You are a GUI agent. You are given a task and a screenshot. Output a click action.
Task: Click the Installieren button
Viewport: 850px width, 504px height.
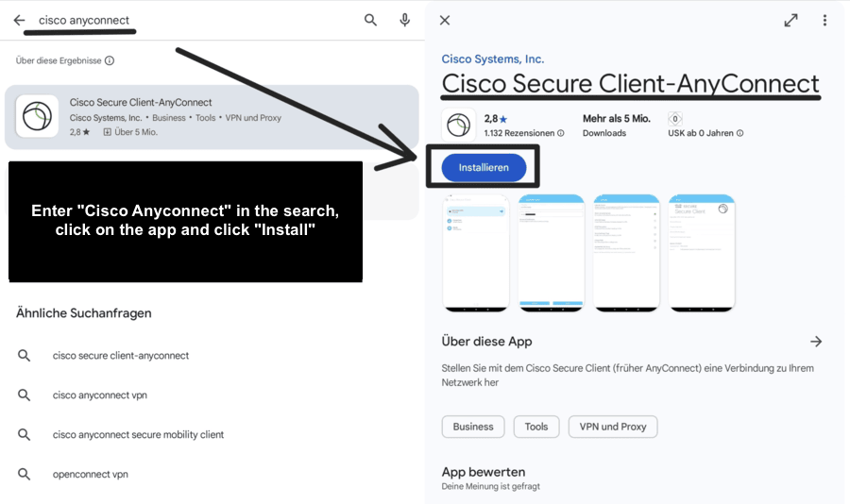pyautogui.click(x=484, y=167)
